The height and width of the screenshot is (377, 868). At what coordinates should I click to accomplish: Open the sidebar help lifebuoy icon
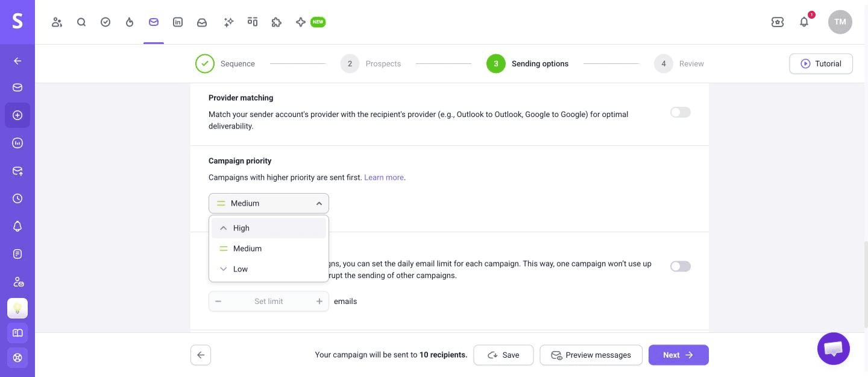tap(17, 358)
